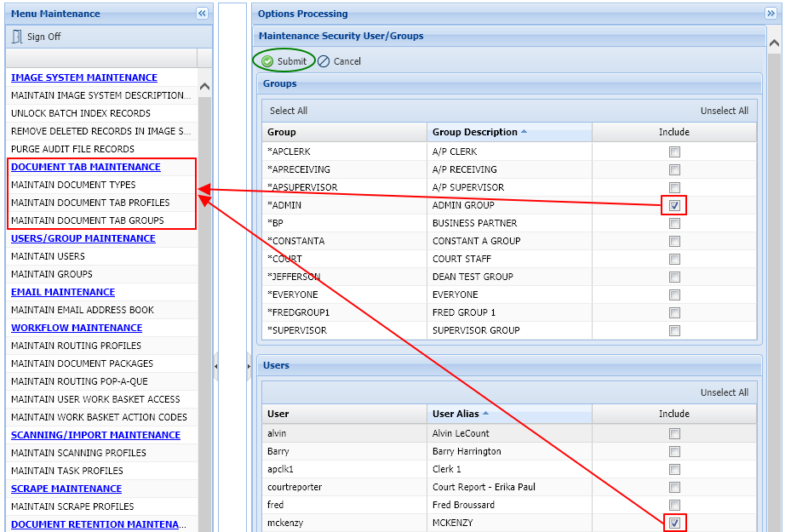785x532 pixels.
Task: Click the Cancel circle-slash icon
Action: tap(323, 60)
